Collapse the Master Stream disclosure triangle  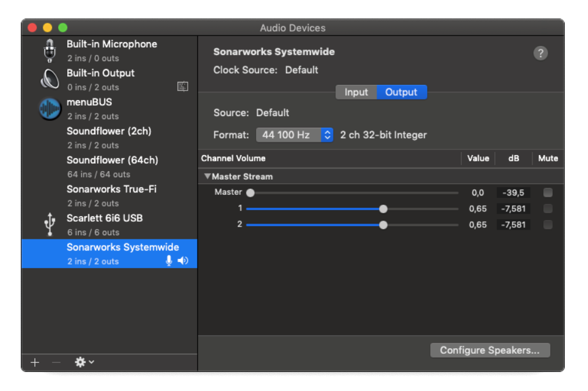pyautogui.click(x=207, y=176)
